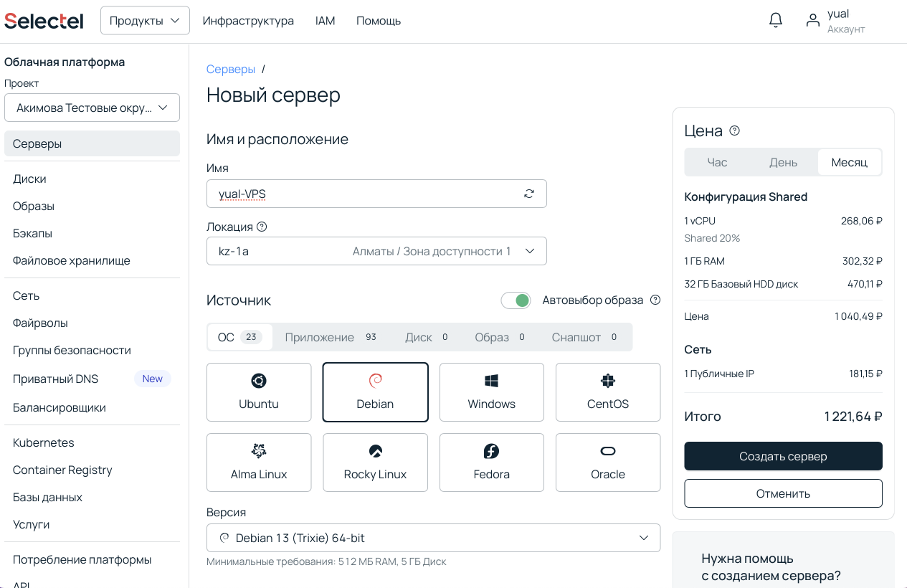
Task: Show price per Час
Action: pos(717,162)
